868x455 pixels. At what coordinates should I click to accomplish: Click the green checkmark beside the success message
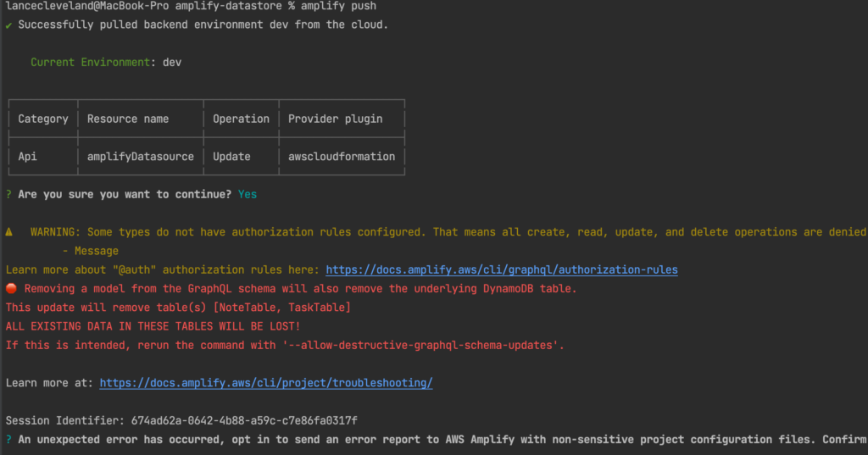(x=9, y=25)
